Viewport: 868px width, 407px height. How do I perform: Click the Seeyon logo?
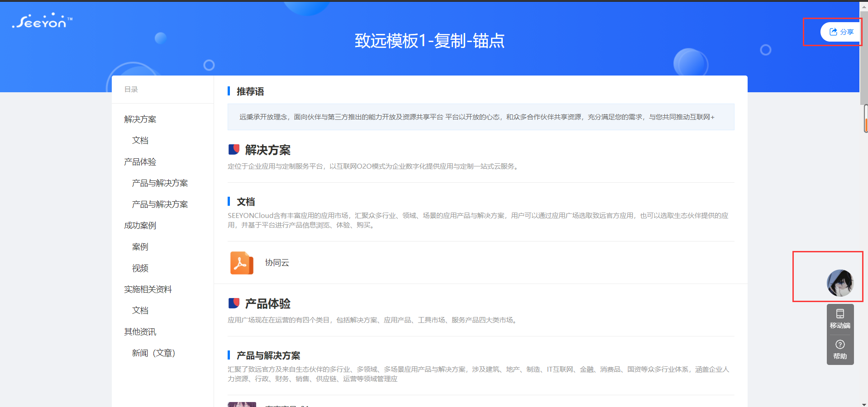(x=42, y=21)
